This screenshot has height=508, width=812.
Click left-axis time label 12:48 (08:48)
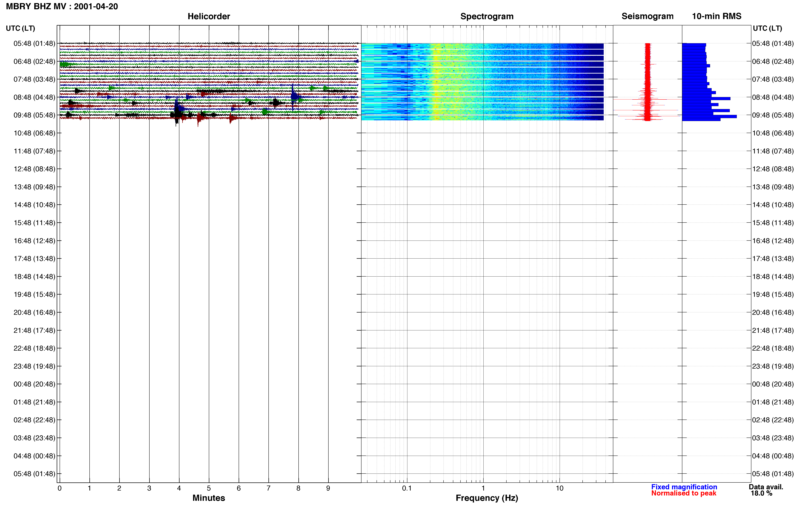coord(34,169)
